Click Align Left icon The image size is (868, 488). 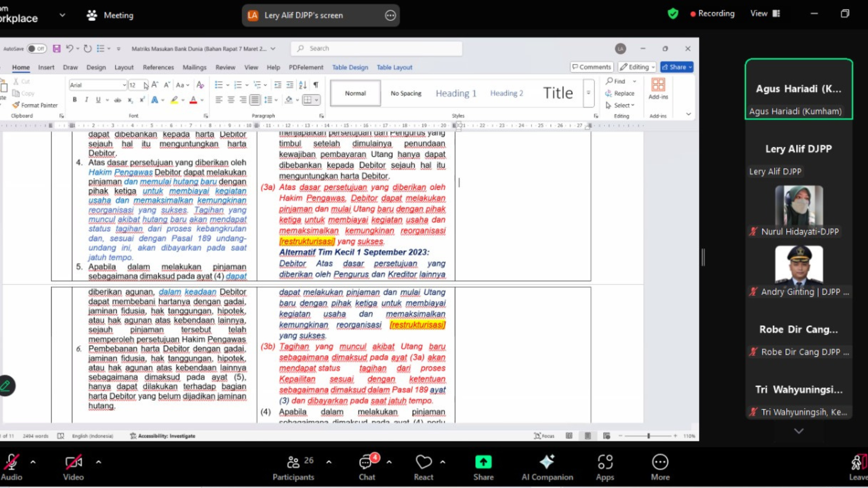click(x=219, y=100)
